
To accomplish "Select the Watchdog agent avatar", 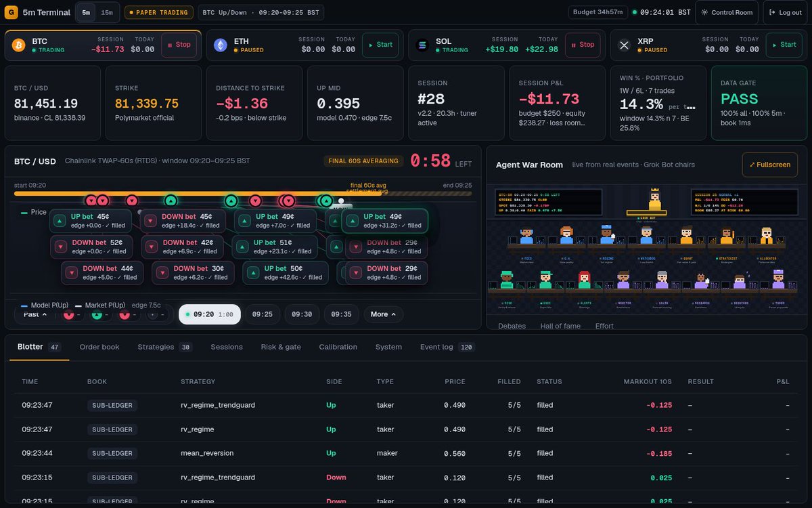I will pos(647,236).
